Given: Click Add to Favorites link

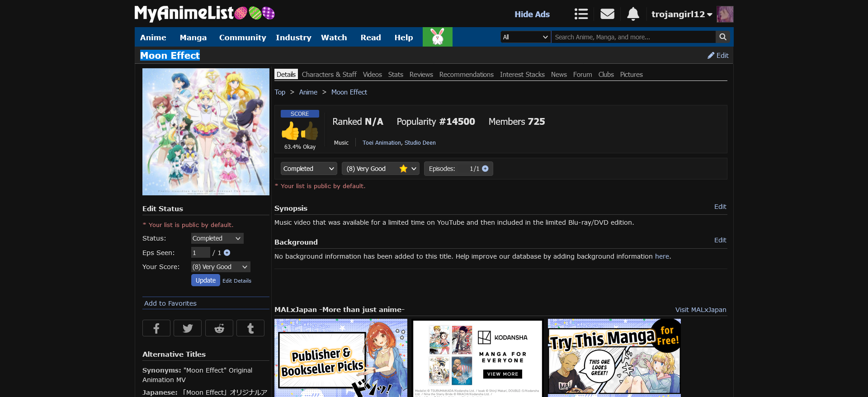Looking at the screenshot, I should 170,303.
